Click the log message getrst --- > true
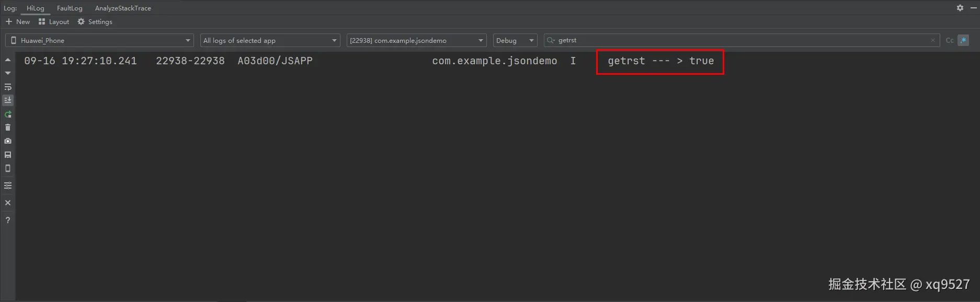 [x=660, y=61]
